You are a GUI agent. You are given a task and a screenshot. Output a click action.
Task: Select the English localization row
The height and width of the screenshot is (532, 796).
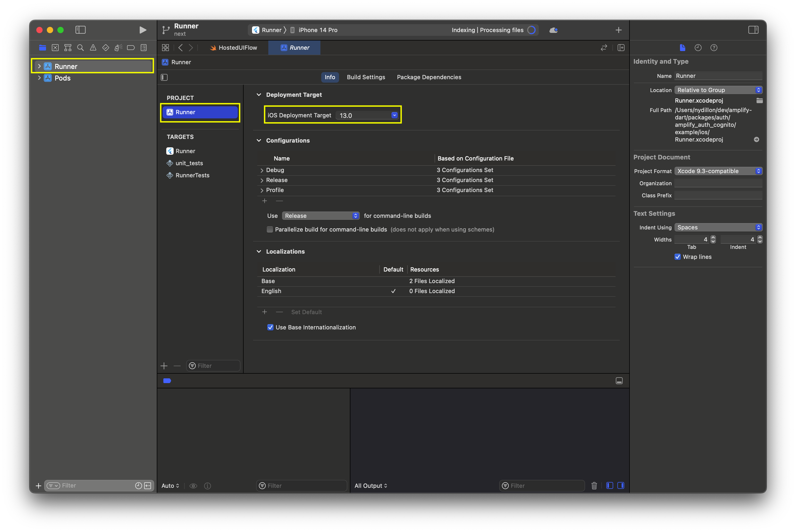click(436, 291)
